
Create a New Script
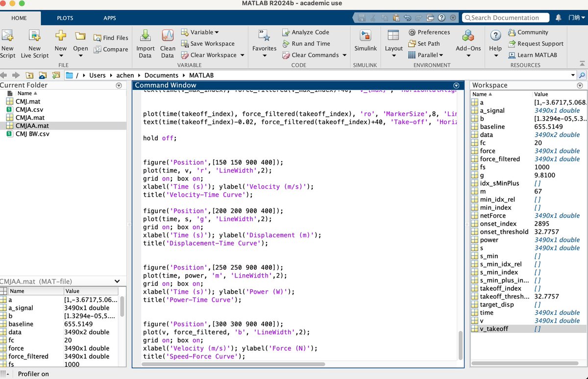pos(7,44)
